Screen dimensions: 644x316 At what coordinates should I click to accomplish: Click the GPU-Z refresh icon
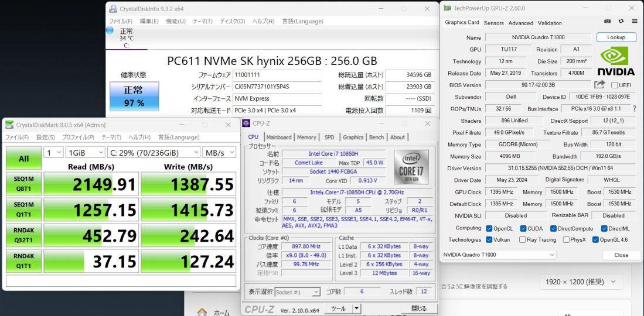[621, 21]
